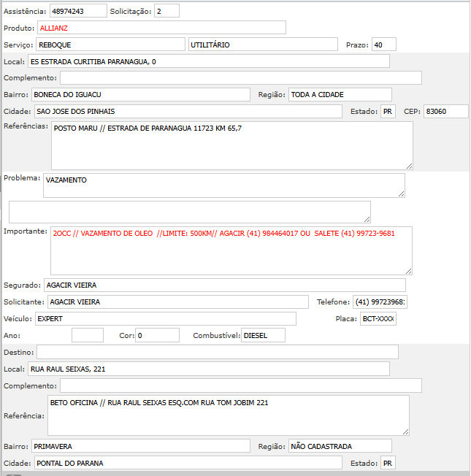Focus the Telefone field (41) 99723968
Screen dimensions: 471x476
(380, 302)
